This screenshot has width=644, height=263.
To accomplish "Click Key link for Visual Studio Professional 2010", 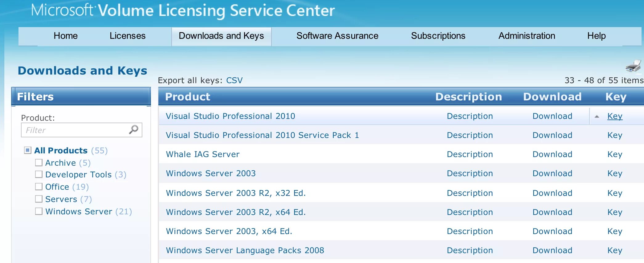I will (x=615, y=116).
